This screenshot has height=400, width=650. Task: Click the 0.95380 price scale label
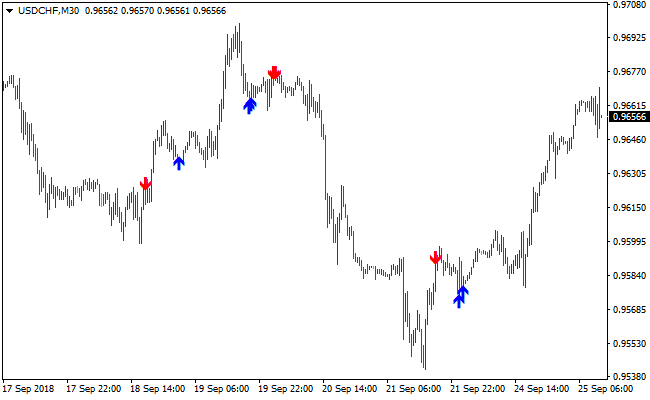point(629,376)
